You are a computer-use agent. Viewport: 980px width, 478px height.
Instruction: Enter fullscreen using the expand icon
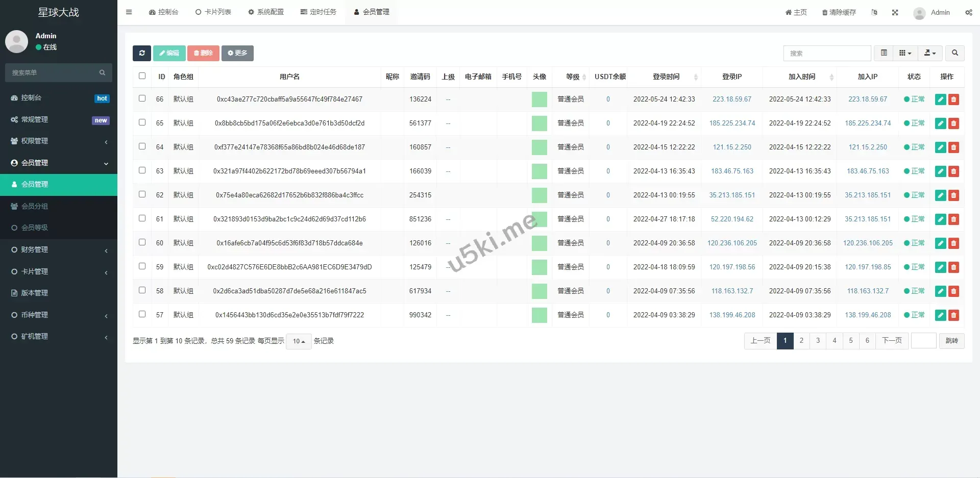895,13
